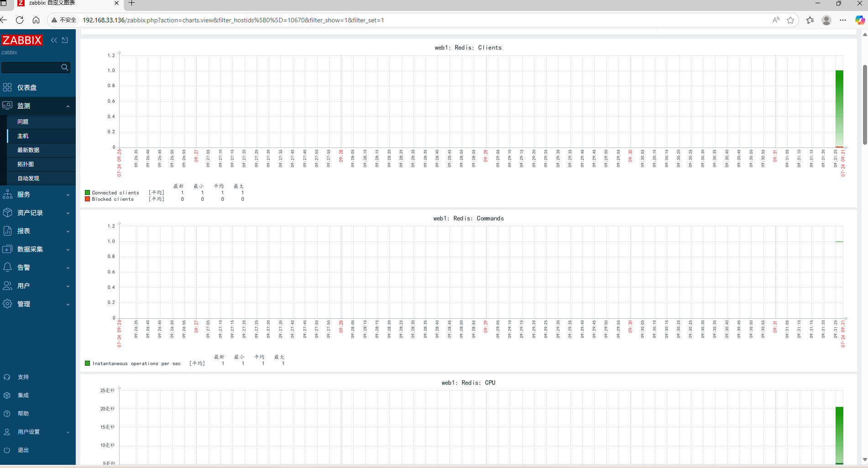Open the 报表 reports section
Image resolution: width=868 pixels, height=468 pixels.
pyautogui.click(x=23, y=231)
